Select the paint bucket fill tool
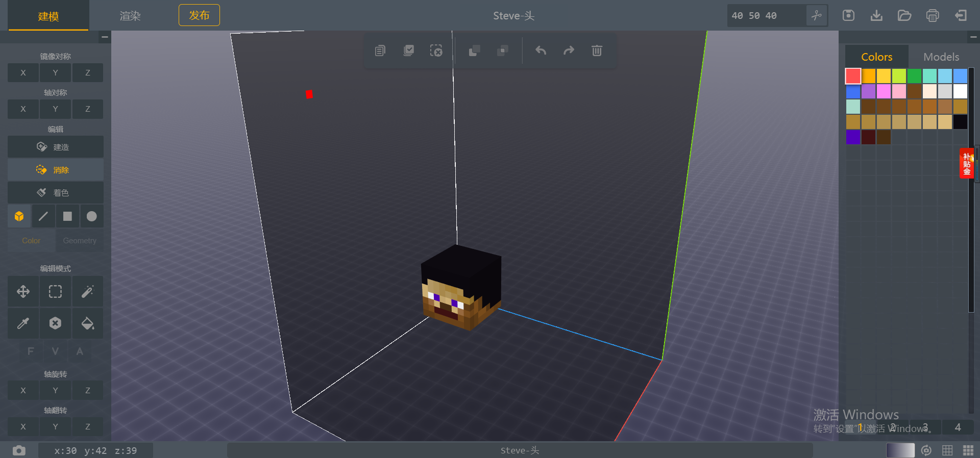Viewport: 980px width, 458px height. (88, 323)
